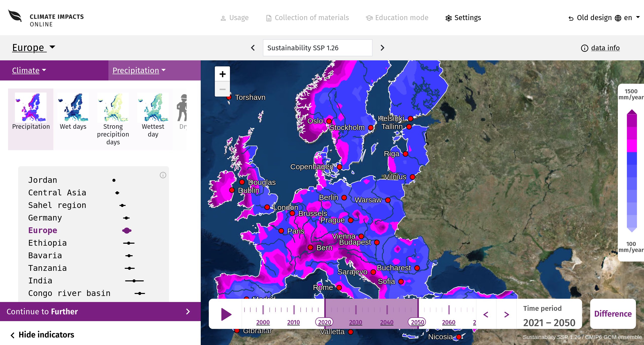The height and width of the screenshot is (345, 644).
Task: Select year 2060 on the timeline
Action: (x=449, y=322)
